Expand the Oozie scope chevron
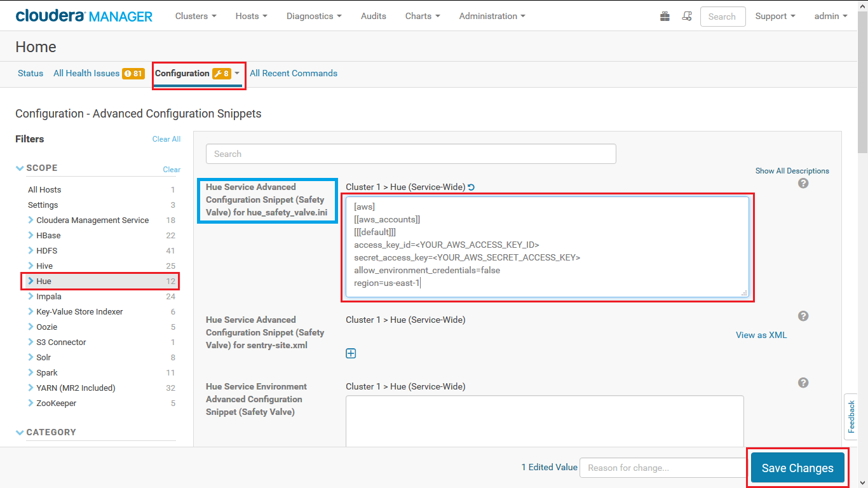 tap(31, 327)
